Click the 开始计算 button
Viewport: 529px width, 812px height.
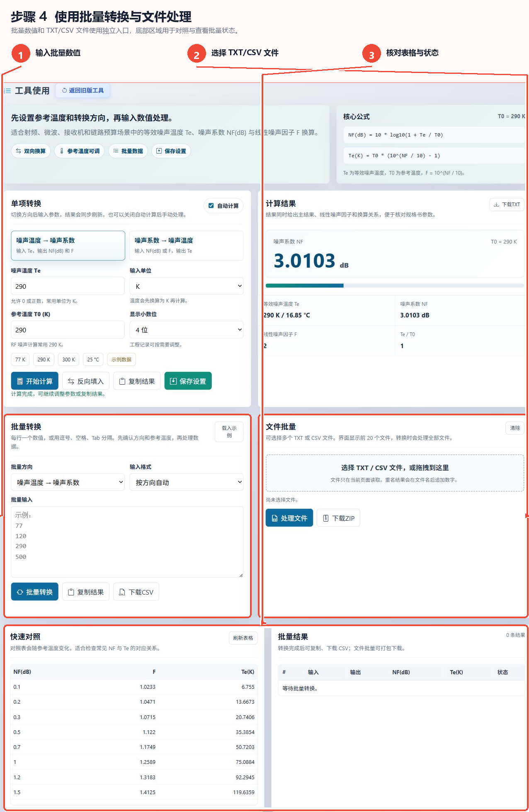pyautogui.click(x=35, y=381)
